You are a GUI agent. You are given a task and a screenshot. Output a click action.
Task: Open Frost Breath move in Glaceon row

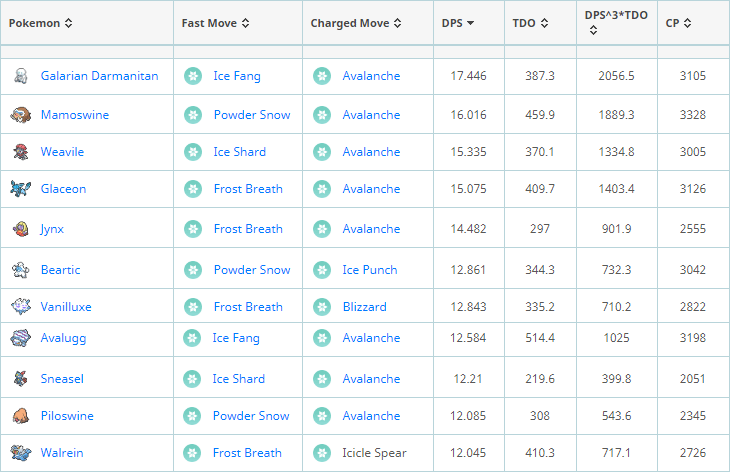248,189
